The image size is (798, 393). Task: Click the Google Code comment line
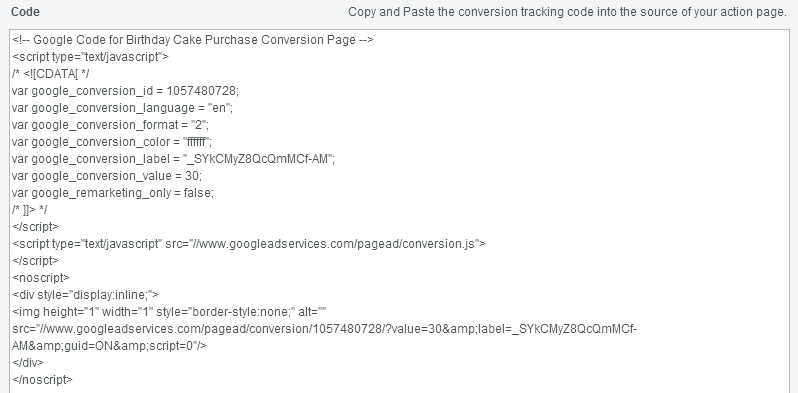(193, 40)
